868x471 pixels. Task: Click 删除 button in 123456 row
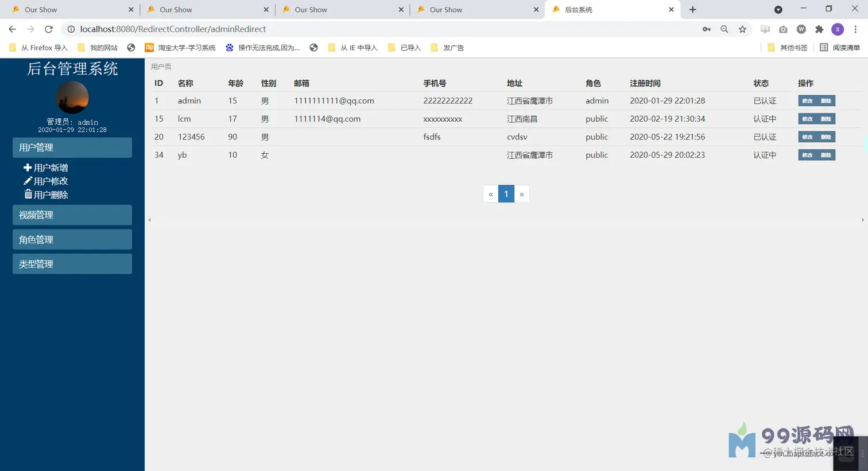click(x=826, y=137)
